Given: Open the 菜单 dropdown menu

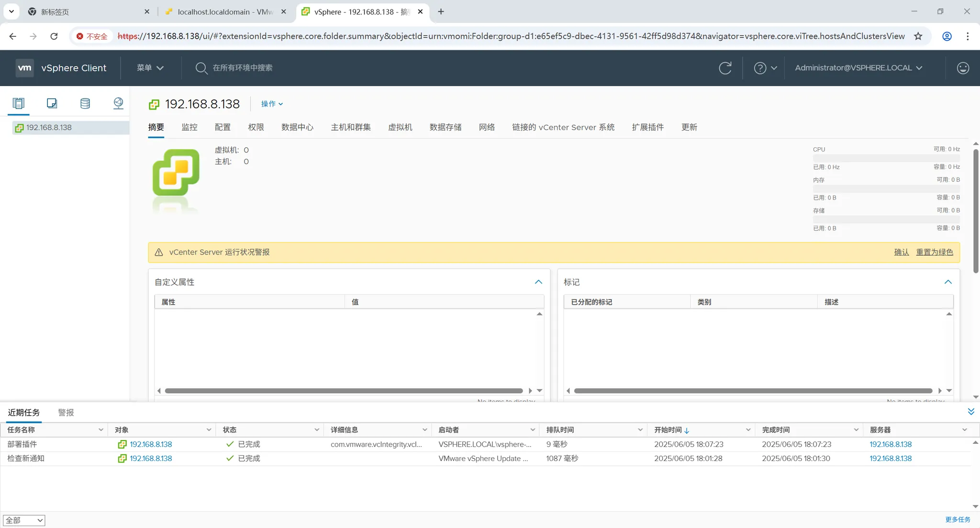Looking at the screenshot, I should 150,68.
